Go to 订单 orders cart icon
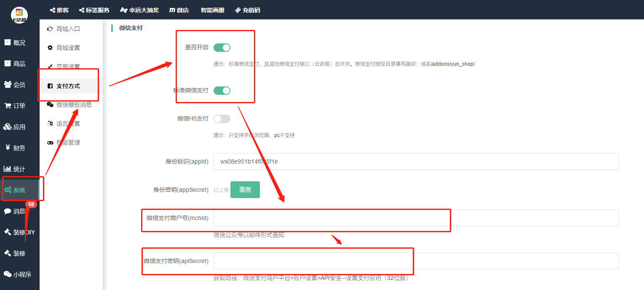This screenshot has width=644, height=290. pyautogui.click(x=8, y=106)
